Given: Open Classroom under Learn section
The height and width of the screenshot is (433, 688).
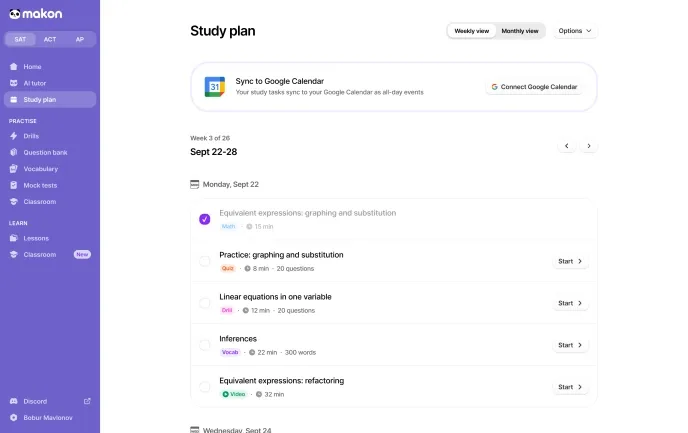Looking at the screenshot, I should pos(50,254).
